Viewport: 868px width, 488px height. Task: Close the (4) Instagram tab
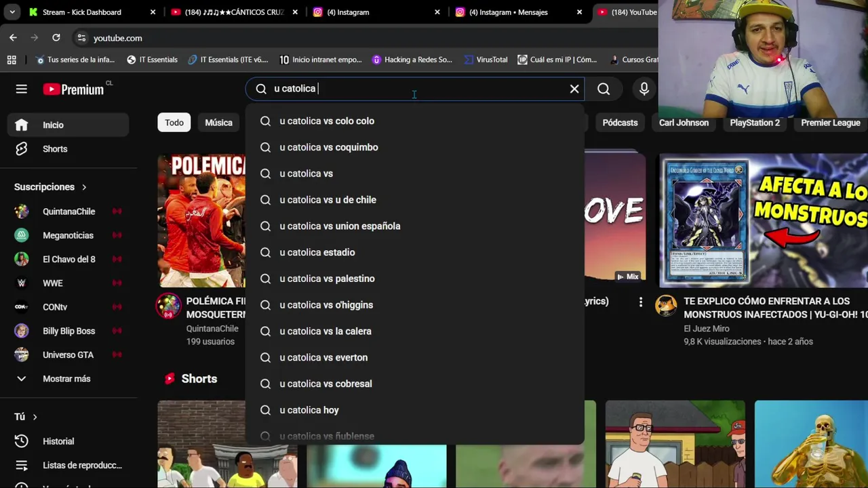tap(437, 12)
